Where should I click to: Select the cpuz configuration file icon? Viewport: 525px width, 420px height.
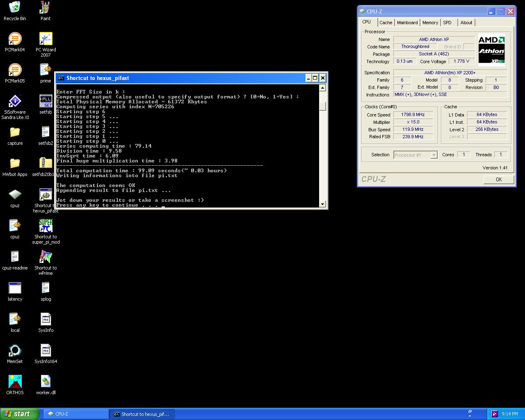(15, 226)
